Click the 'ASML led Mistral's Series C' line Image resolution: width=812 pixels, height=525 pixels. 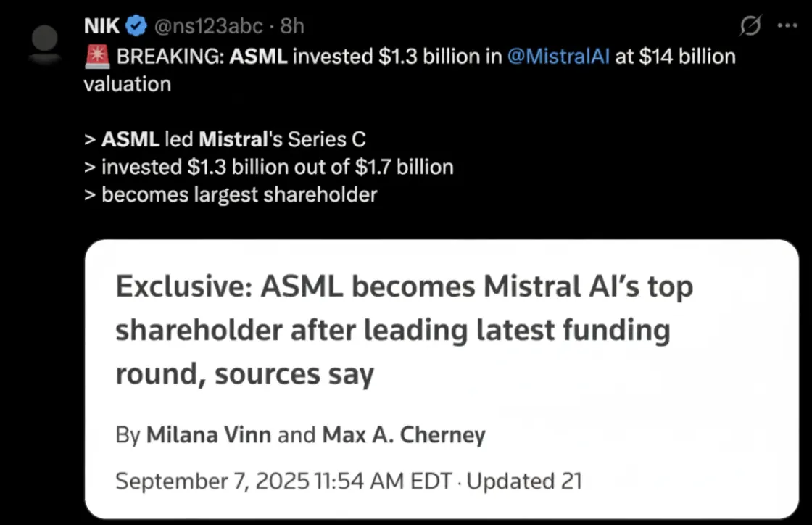(225, 139)
